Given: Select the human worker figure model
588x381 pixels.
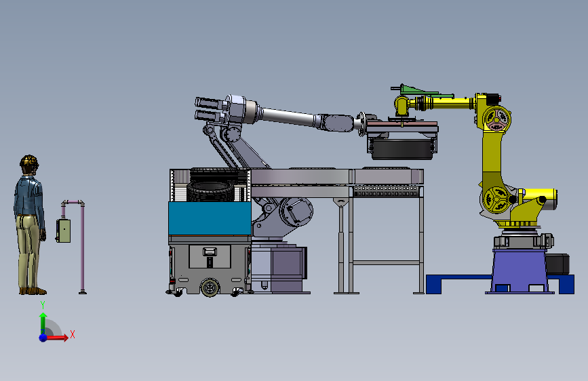Looking at the screenshot, I should tap(30, 225).
